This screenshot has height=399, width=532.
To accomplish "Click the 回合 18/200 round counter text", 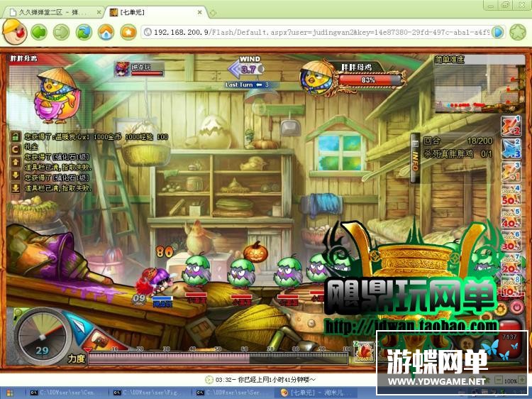I will pos(458,141).
